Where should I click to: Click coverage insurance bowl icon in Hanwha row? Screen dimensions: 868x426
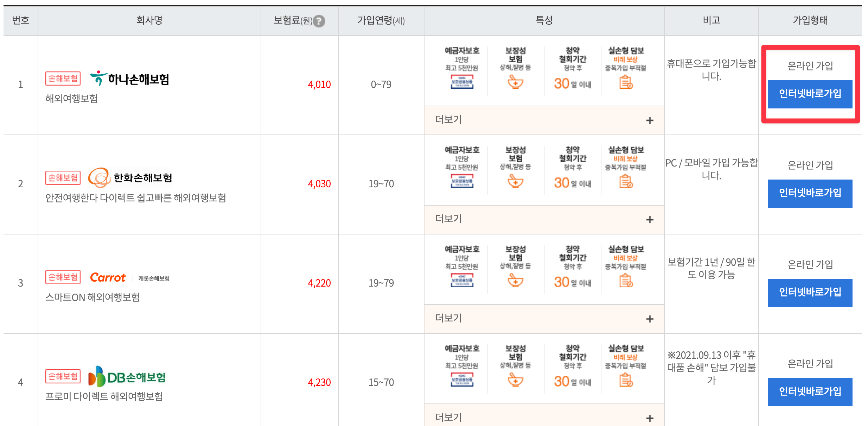pos(516,181)
